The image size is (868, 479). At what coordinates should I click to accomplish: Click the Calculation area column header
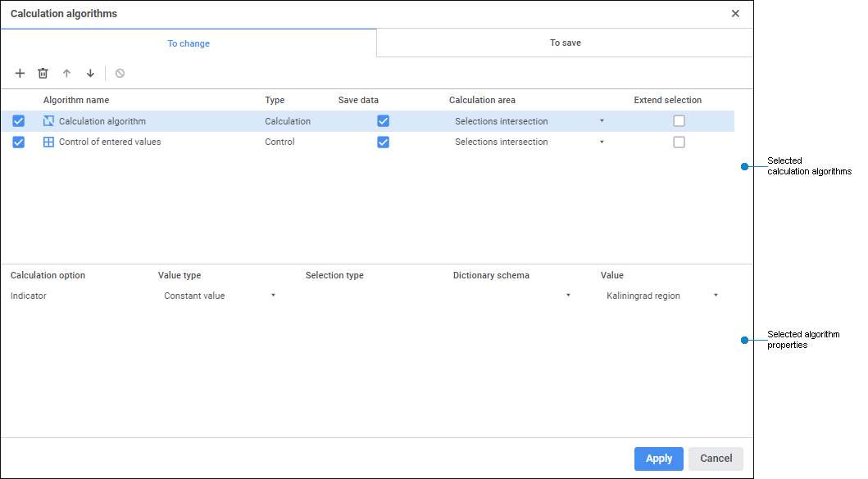click(482, 100)
